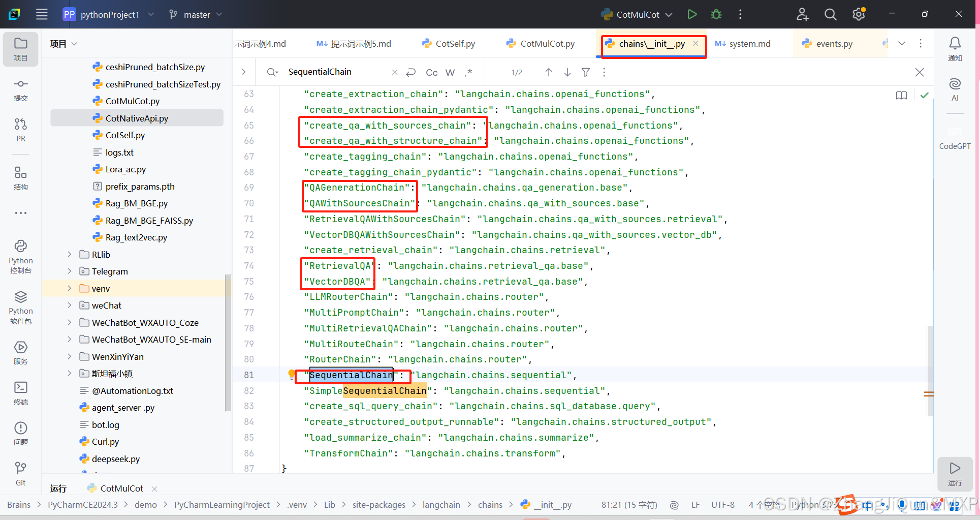Close the find bar
Viewport: 980px width, 520px height.
click(x=920, y=72)
